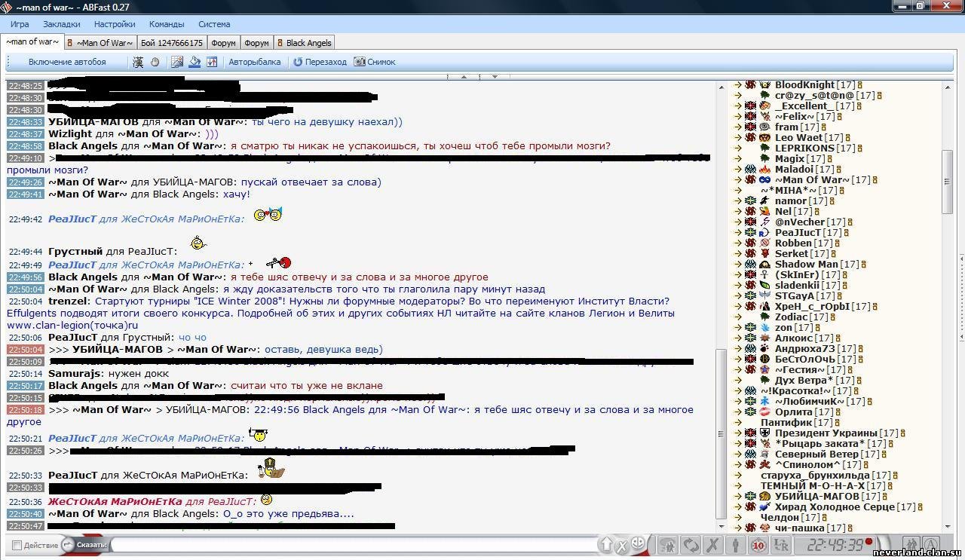Click the player list scrollbar thumb

[x=947, y=181]
